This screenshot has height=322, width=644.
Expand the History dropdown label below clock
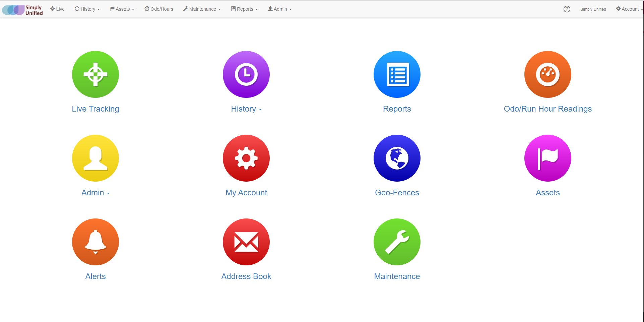coord(246,109)
